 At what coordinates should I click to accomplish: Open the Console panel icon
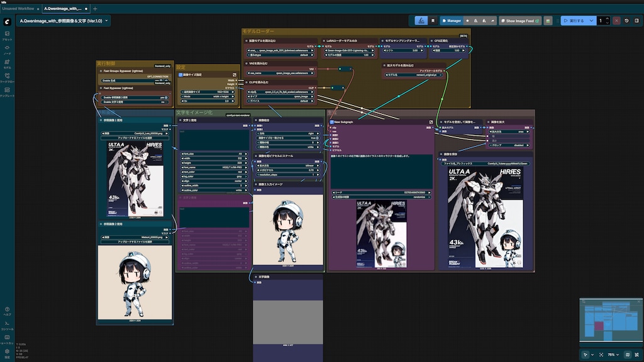[7, 324]
